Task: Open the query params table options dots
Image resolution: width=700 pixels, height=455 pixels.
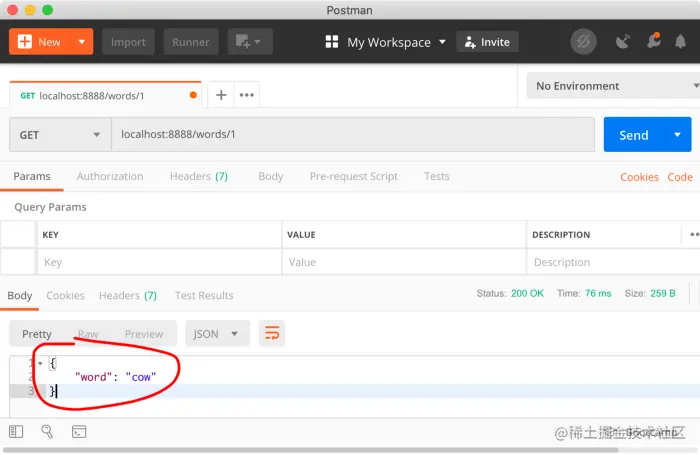Action: click(x=694, y=234)
